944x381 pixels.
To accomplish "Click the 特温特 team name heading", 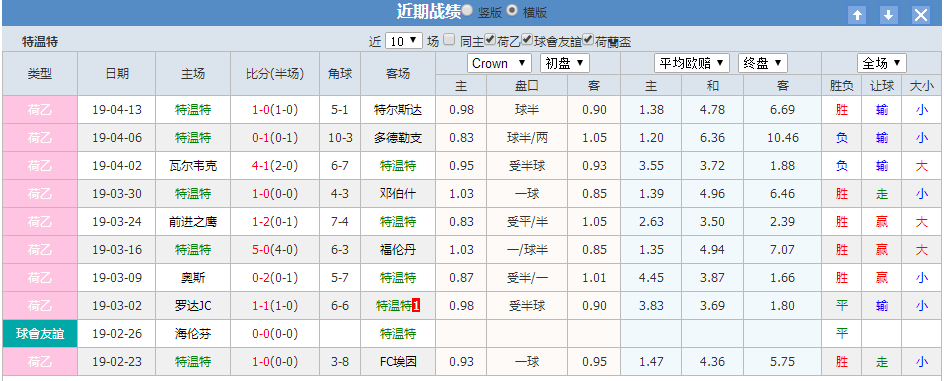I will (x=40, y=42).
